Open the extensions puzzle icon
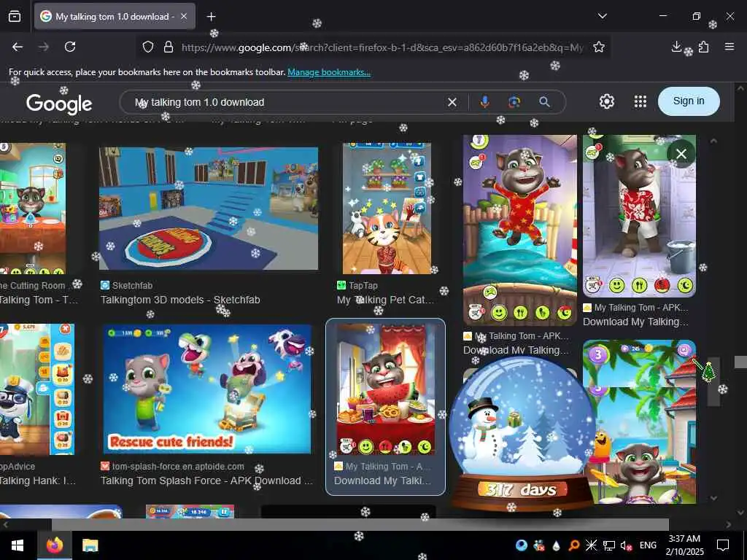Viewport: 747px width, 560px height. pyautogui.click(x=704, y=47)
